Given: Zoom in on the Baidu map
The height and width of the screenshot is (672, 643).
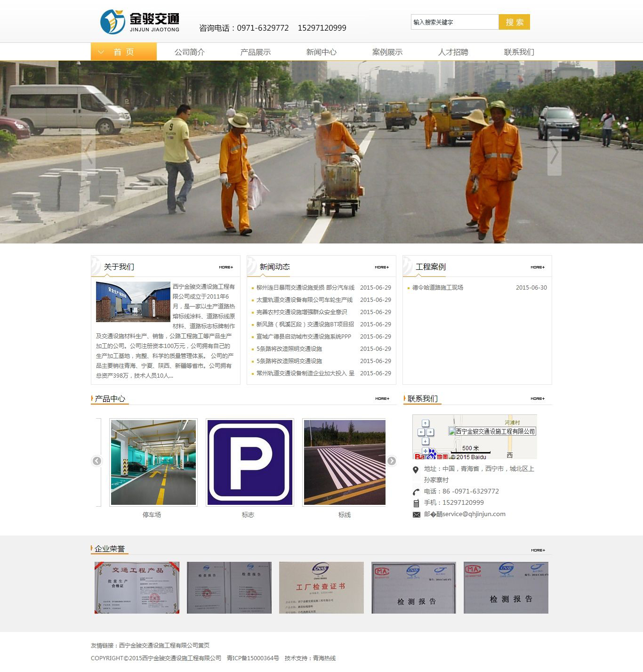Looking at the screenshot, I should [x=426, y=451].
